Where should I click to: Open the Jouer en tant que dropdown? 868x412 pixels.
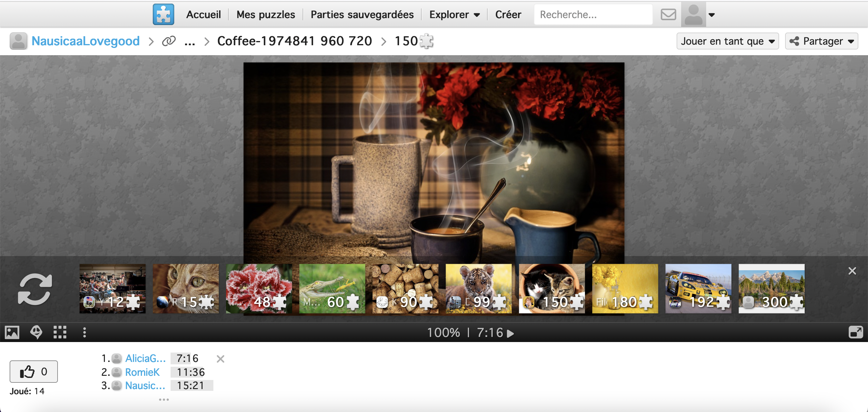tap(727, 41)
